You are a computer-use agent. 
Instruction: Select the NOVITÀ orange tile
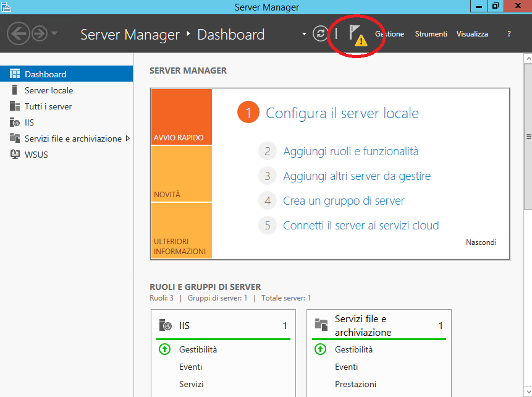point(182,174)
